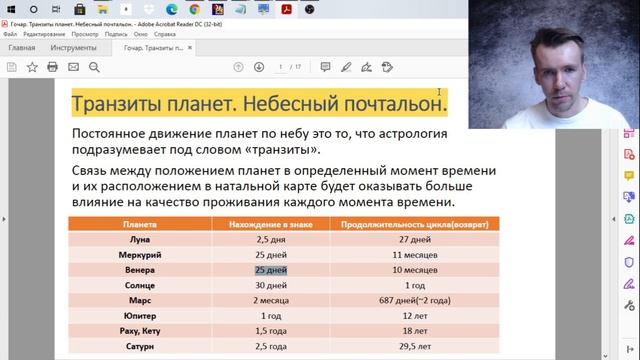Click '29,5 лет' in Сатурн row
This screenshot has height=360, width=640.
tap(415, 346)
